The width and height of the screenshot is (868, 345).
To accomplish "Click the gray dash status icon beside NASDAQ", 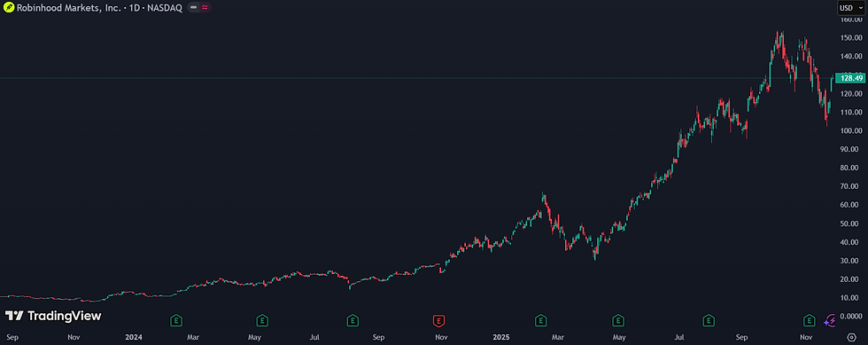I will point(193,8).
